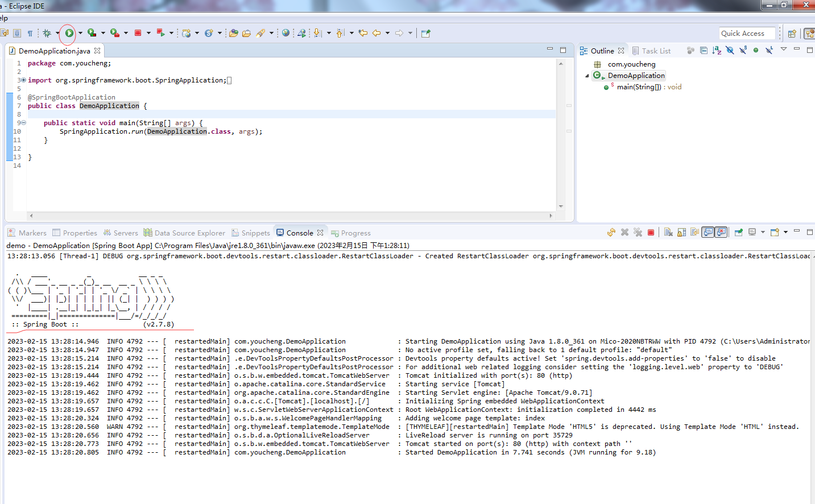
Task: Open the Data Source Explorer tab
Action: click(x=184, y=233)
